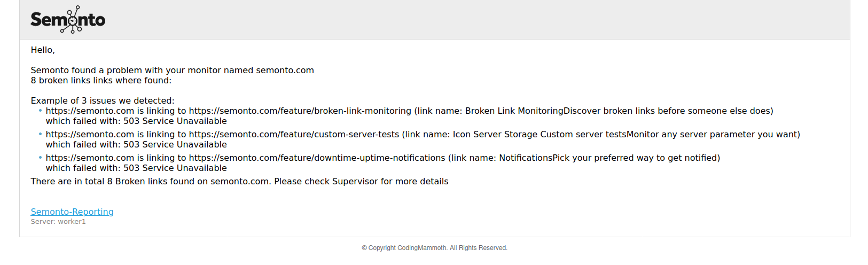Click the downtime-uptime-notifications feature URL

point(317,158)
